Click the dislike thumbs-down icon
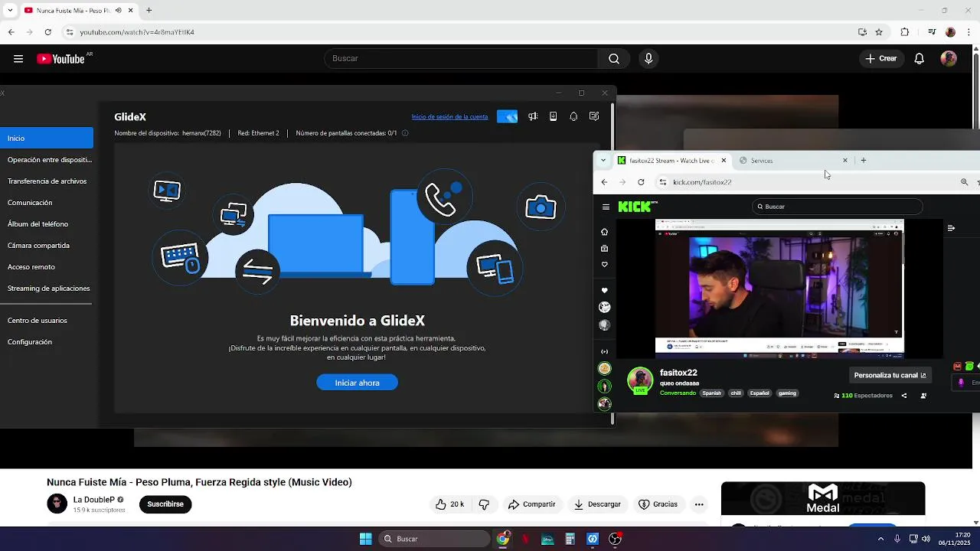The height and width of the screenshot is (551, 980). pyautogui.click(x=484, y=504)
